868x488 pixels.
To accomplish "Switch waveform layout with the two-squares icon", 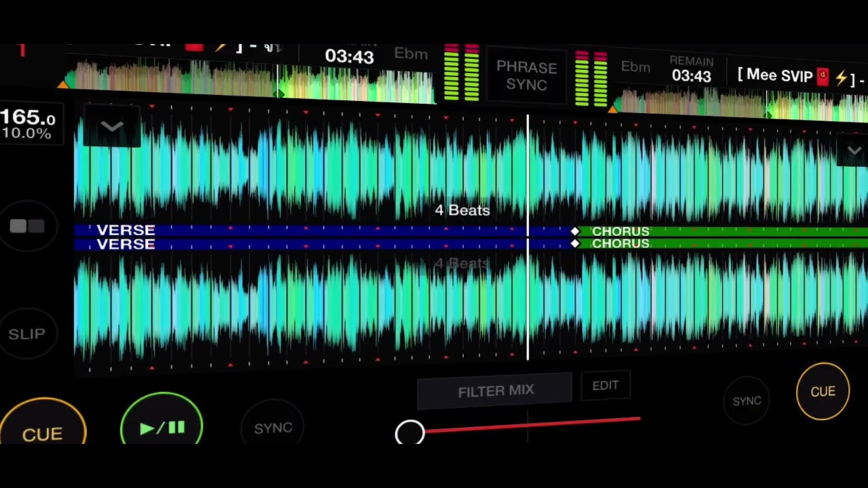I will [x=27, y=226].
